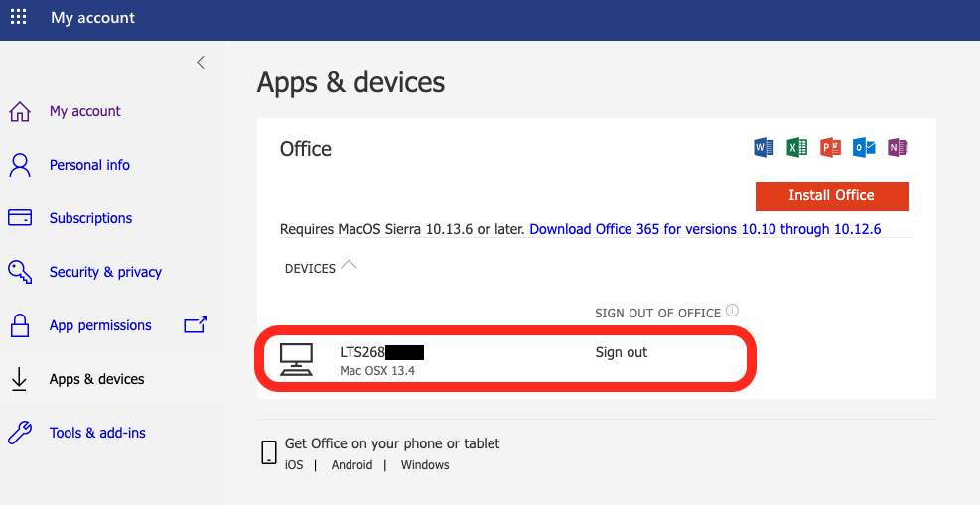This screenshot has height=505, width=980.
Task: Click the Outlook app icon
Action: pyautogui.click(x=864, y=147)
